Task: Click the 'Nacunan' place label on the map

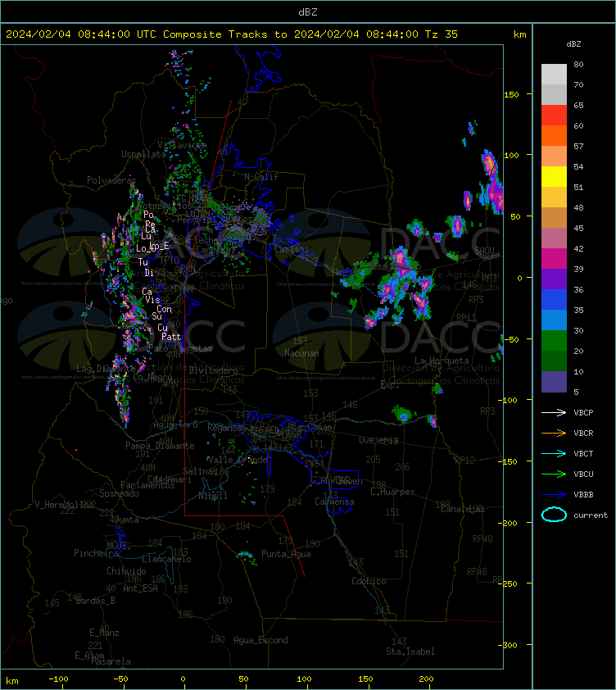Action: tap(301, 353)
